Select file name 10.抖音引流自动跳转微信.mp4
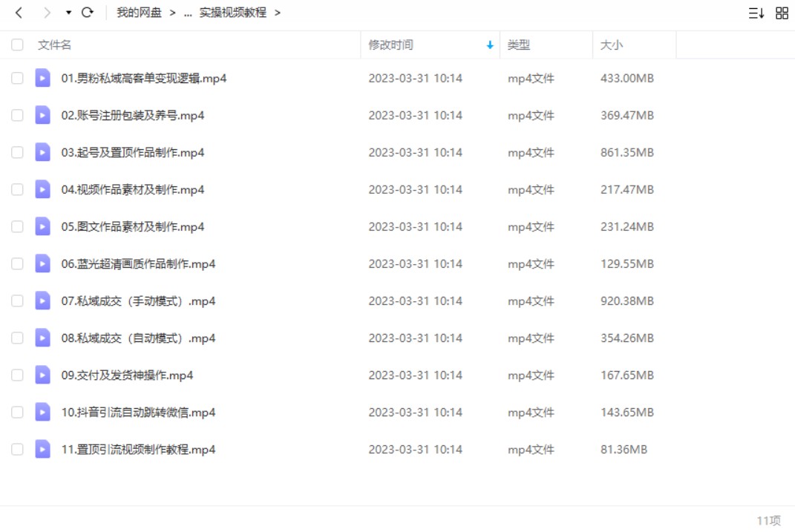795x532 pixels. [x=138, y=413]
